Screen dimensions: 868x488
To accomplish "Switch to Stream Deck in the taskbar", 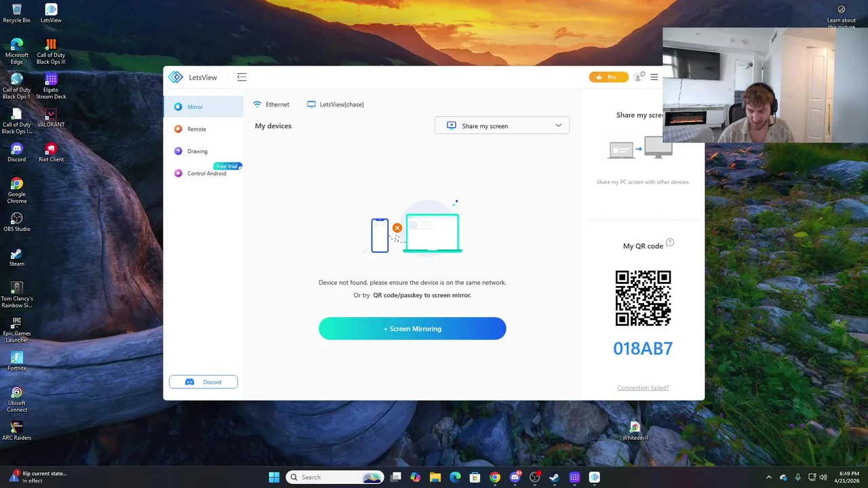I will tap(574, 477).
